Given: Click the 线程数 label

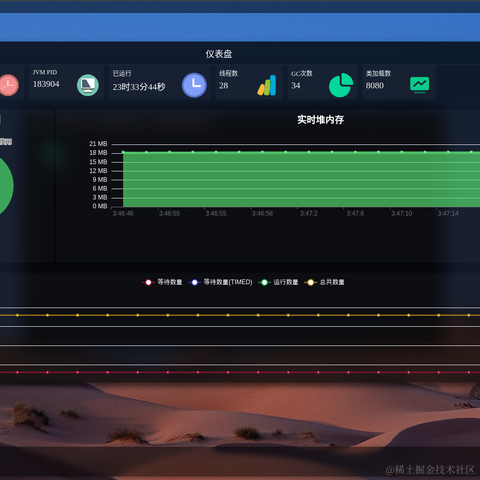Looking at the screenshot, I should (x=229, y=73).
